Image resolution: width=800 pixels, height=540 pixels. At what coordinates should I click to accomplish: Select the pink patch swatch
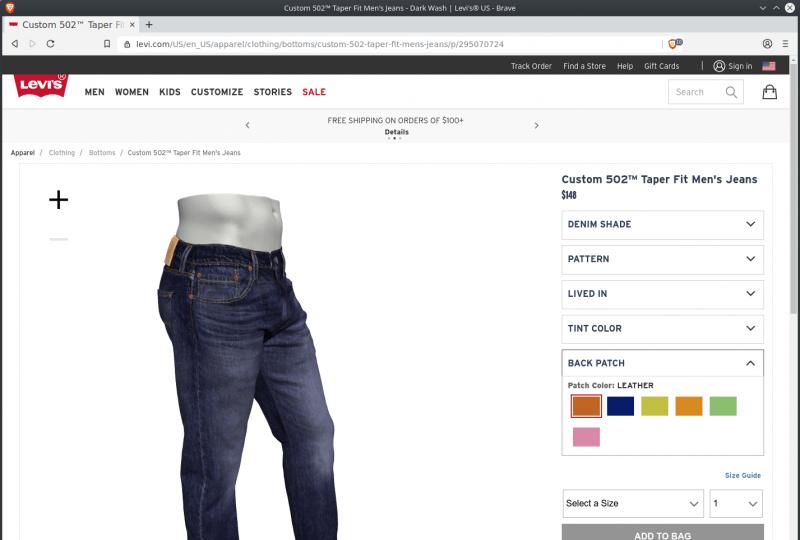point(586,437)
